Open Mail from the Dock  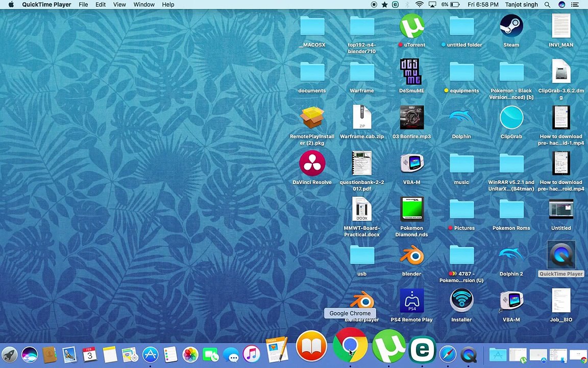coord(69,355)
